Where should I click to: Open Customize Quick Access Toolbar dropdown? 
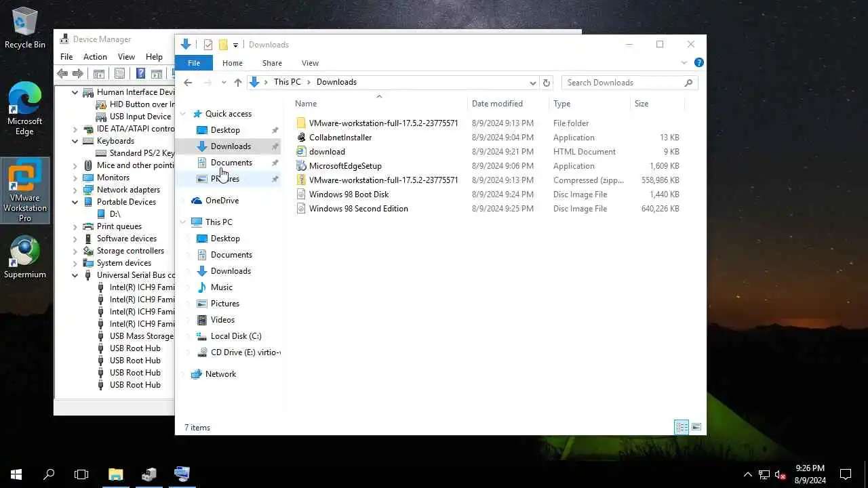click(235, 45)
